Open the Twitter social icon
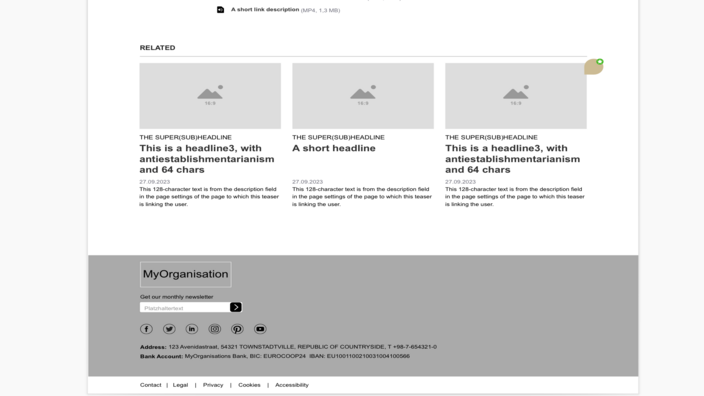The image size is (704, 396). pyautogui.click(x=169, y=329)
